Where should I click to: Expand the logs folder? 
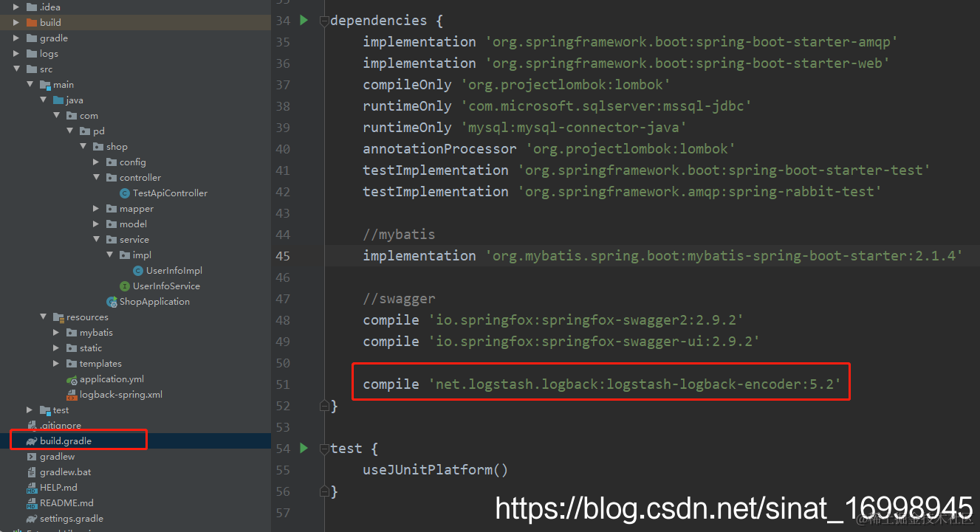click(x=17, y=54)
